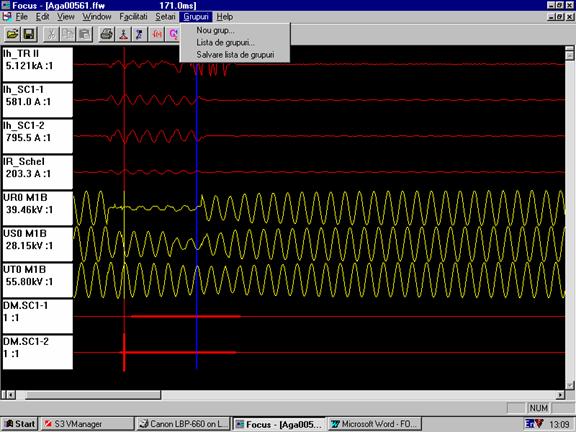Click the Open file folder icon

coord(12,35)
